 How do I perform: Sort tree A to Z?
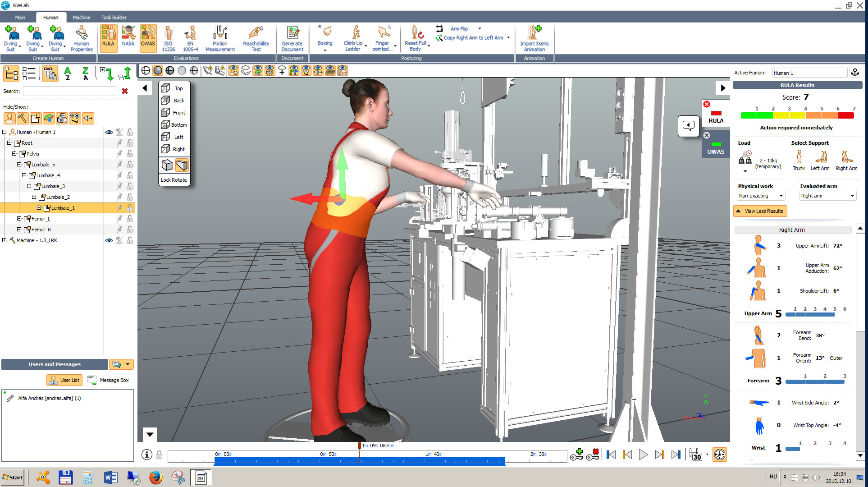[x=68, y=74]
